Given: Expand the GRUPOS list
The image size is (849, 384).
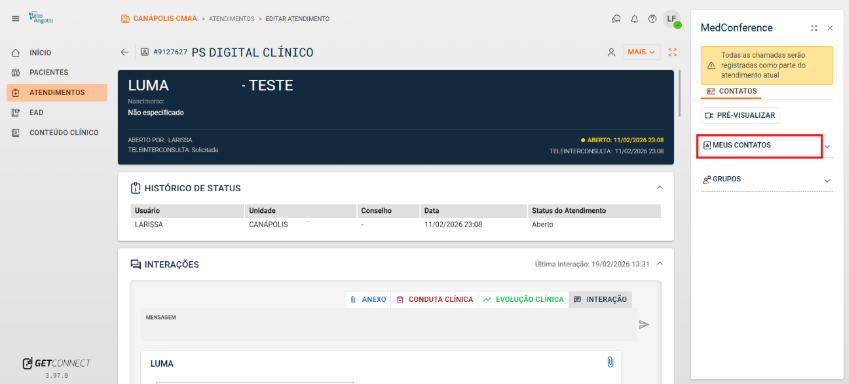Looking at the screenshot, I should click(827, 180).
